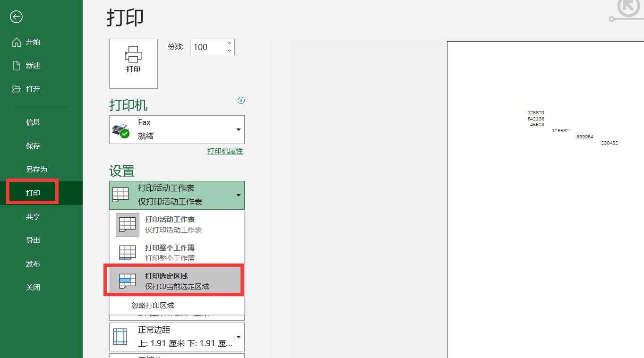Click the back arrow at top left

coord(16,17)
